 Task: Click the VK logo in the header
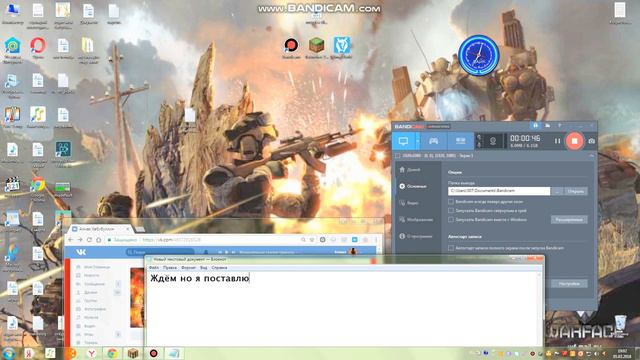click(81, 252)
